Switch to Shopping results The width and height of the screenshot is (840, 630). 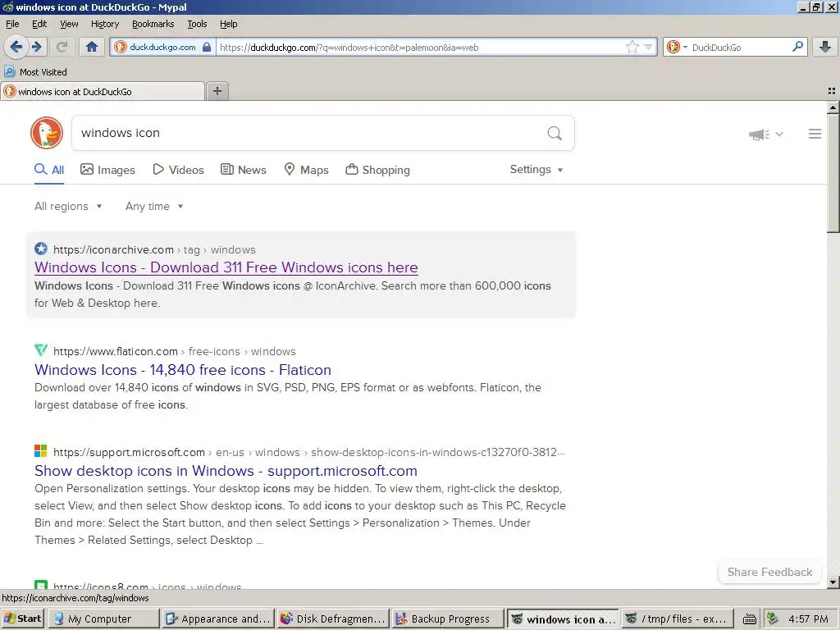click(377, 170)
